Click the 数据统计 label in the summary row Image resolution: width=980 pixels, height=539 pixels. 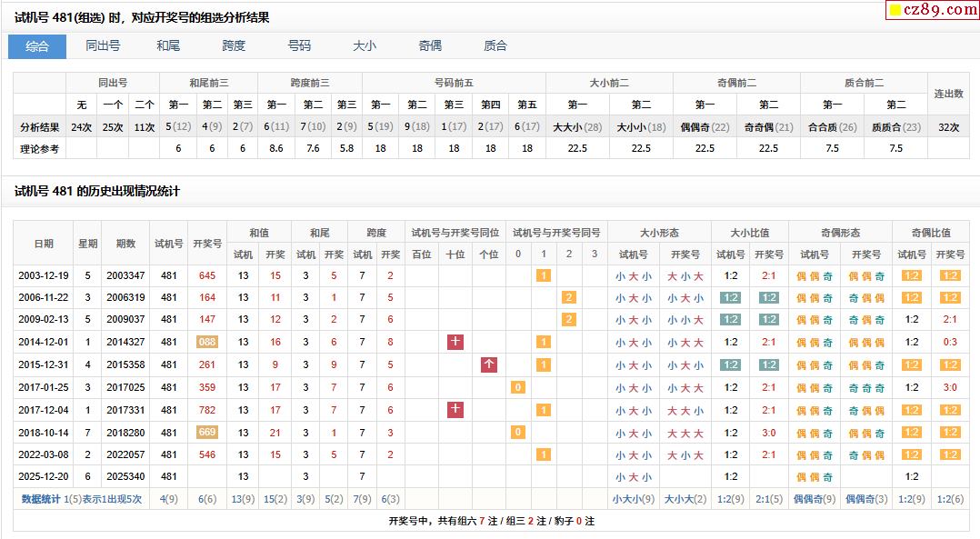point(41,499)
